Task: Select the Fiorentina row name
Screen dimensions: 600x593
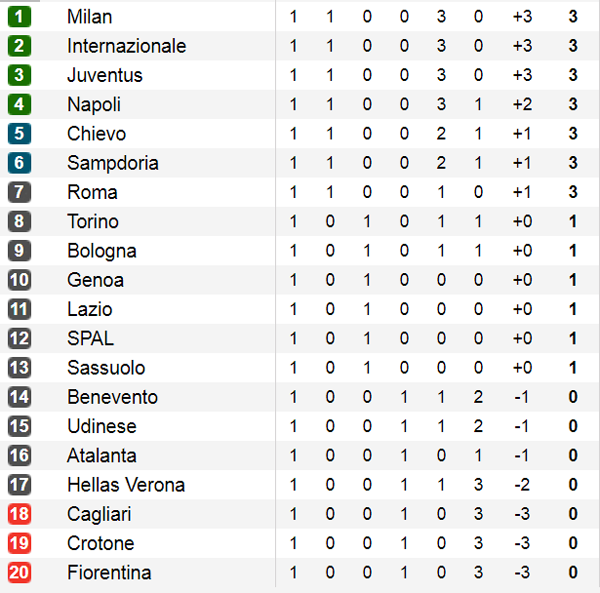Action: pyautogui.click(x=109, y=572)
